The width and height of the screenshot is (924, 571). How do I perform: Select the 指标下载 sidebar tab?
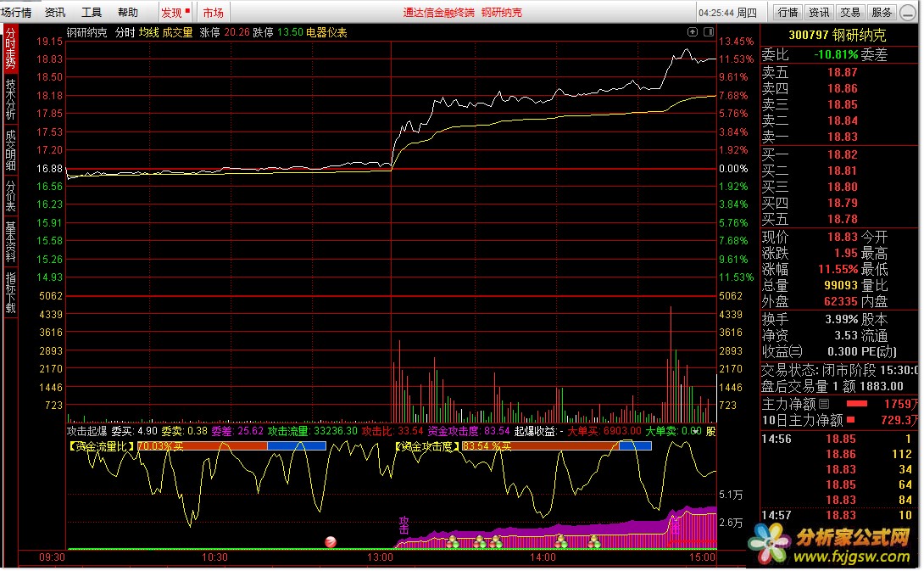click(11, 293)
